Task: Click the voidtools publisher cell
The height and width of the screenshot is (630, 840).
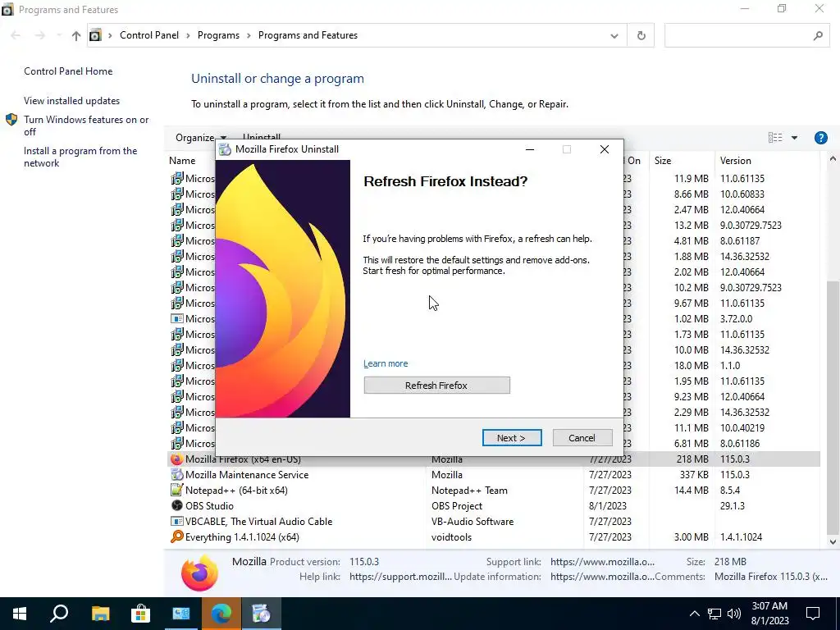Action: (452, 536)
